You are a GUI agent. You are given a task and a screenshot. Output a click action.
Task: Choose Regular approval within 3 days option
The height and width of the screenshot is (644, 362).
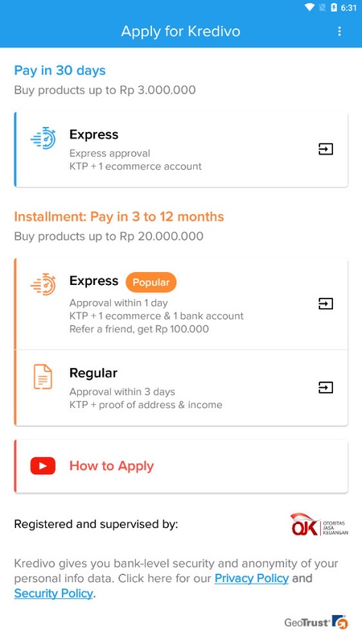click(x=181, y=388)
